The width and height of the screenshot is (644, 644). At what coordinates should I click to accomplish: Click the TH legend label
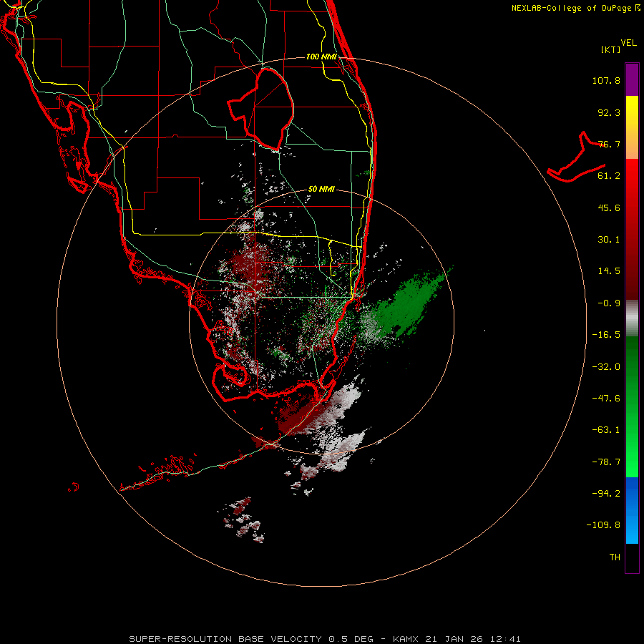point(615,557)
